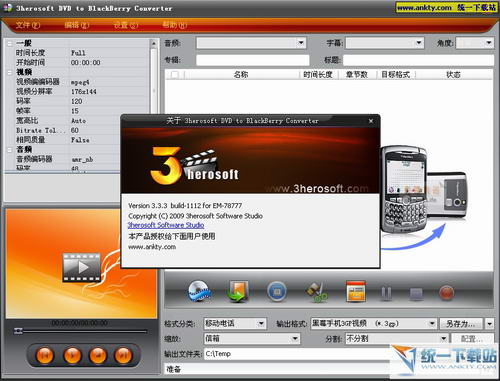The height and width of the screenshot is (381, 500).
Task: Click the playback seek slider handle
Action: click(x=18, y=331)
